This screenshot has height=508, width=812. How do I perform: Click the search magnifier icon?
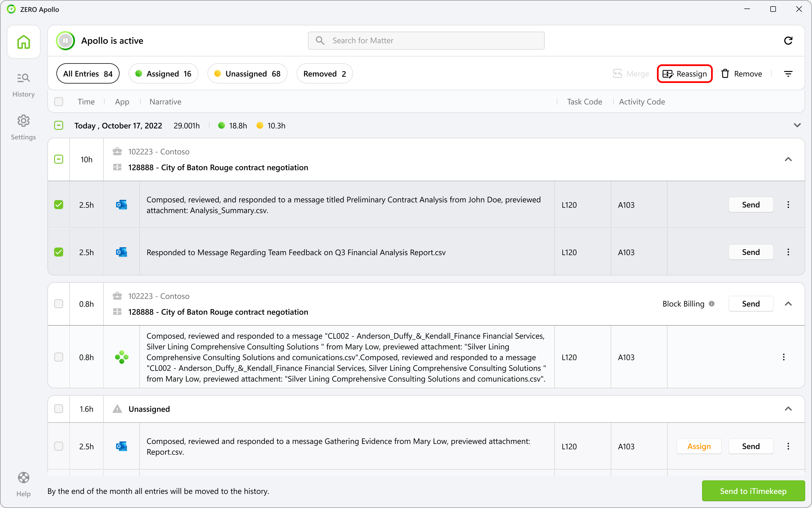click(320, 41)
